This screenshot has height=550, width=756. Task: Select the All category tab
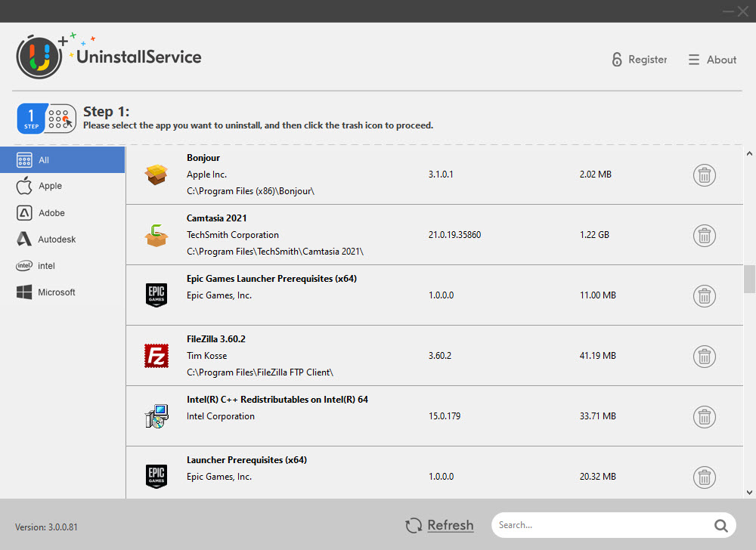[62, 160]
